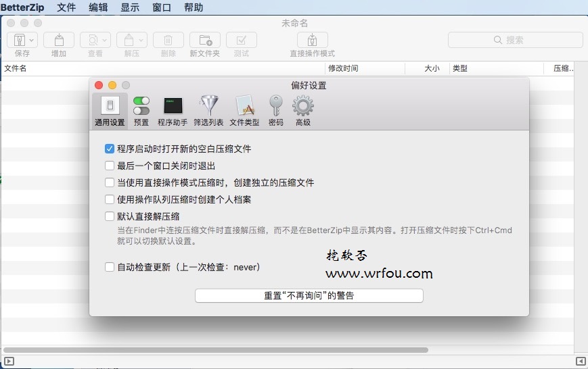
Task: Open the 筛选列表 funnel tab
Action: (208, 112)
